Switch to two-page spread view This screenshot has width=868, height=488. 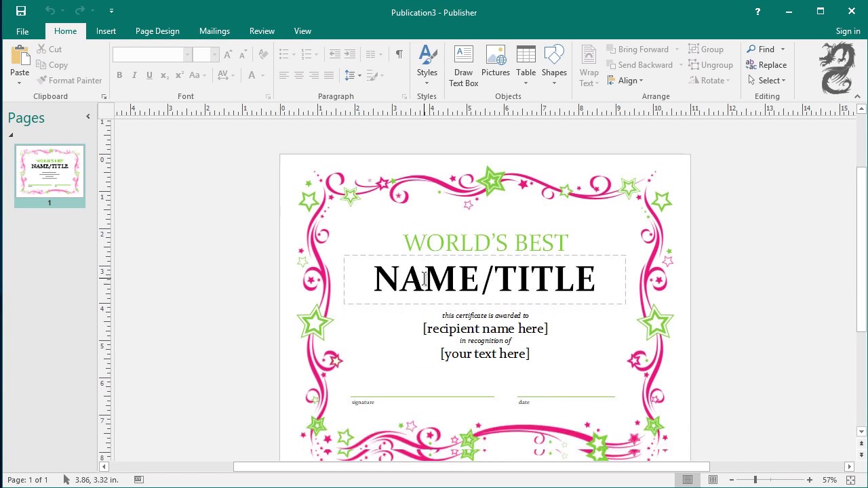(x=713, y=480)
